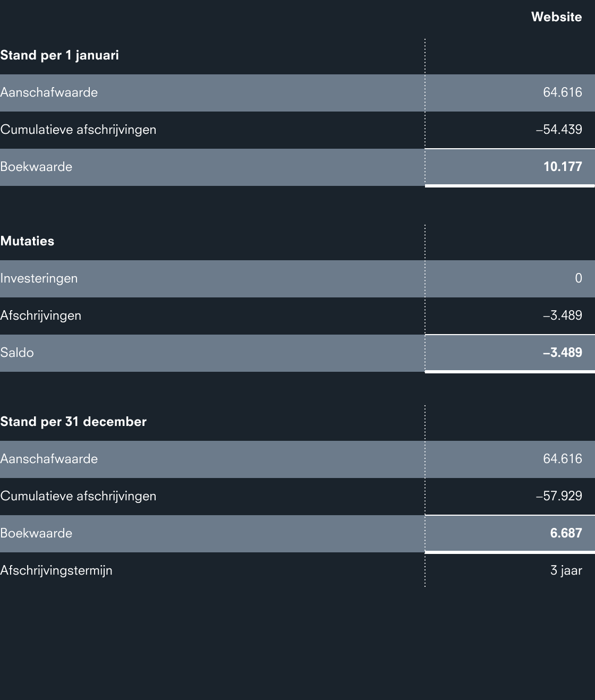Select the –3.489 value in the Afschrijvingen row
Image resolution: width=595 pixels, height=700 pixels.
[563, 315]
